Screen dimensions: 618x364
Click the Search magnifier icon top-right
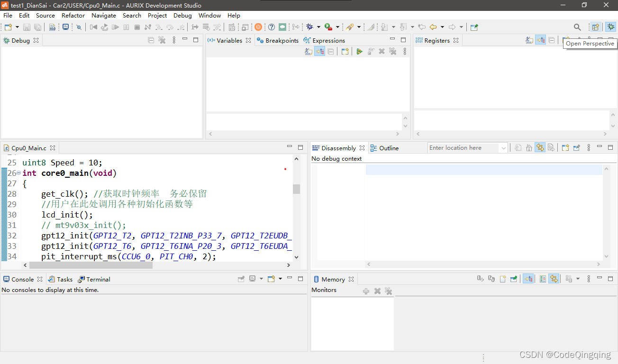tap(577, 27)
